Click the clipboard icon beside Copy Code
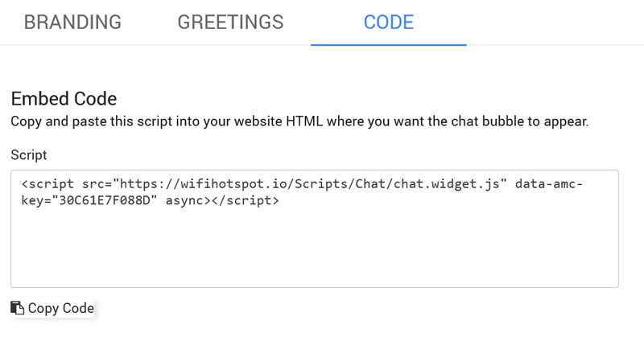This screenshot has height=345, width=644. (x=17, y=308)
